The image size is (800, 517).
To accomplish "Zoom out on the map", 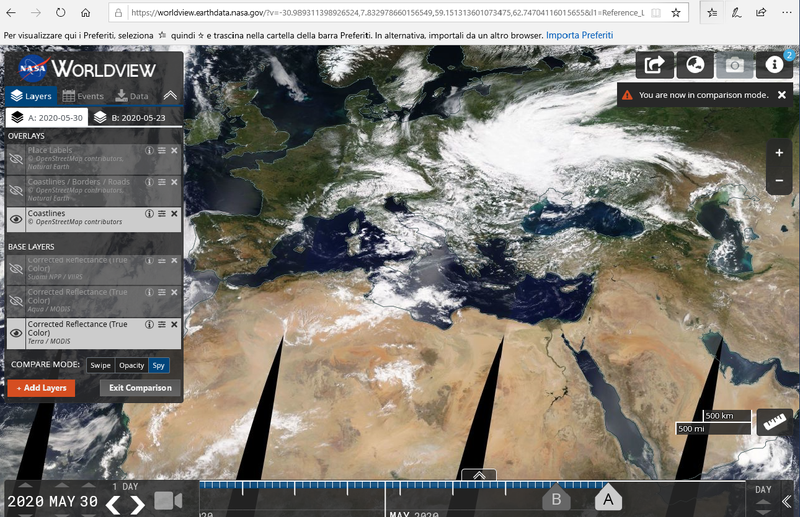I will click(x=779, y=180).
